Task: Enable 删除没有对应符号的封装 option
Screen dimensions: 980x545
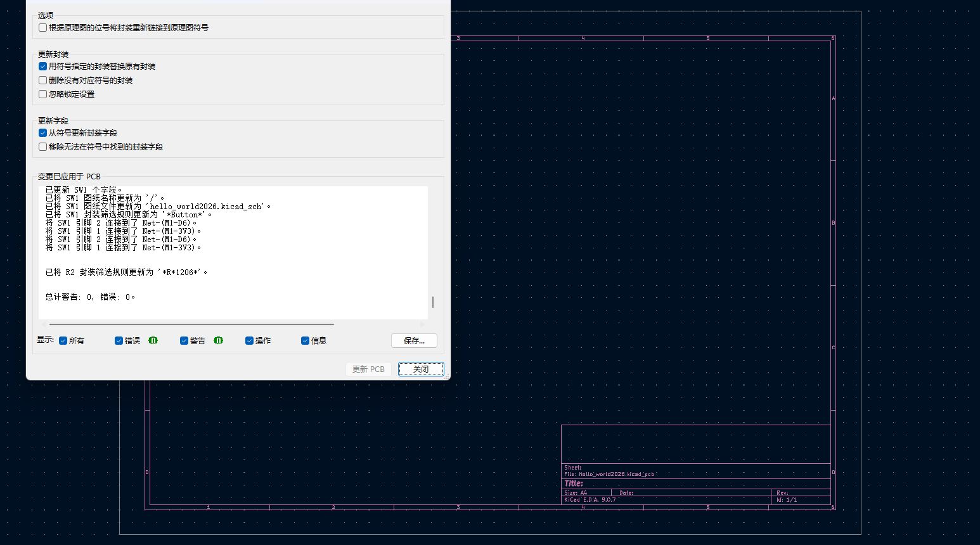Action: tap(42, 80)
